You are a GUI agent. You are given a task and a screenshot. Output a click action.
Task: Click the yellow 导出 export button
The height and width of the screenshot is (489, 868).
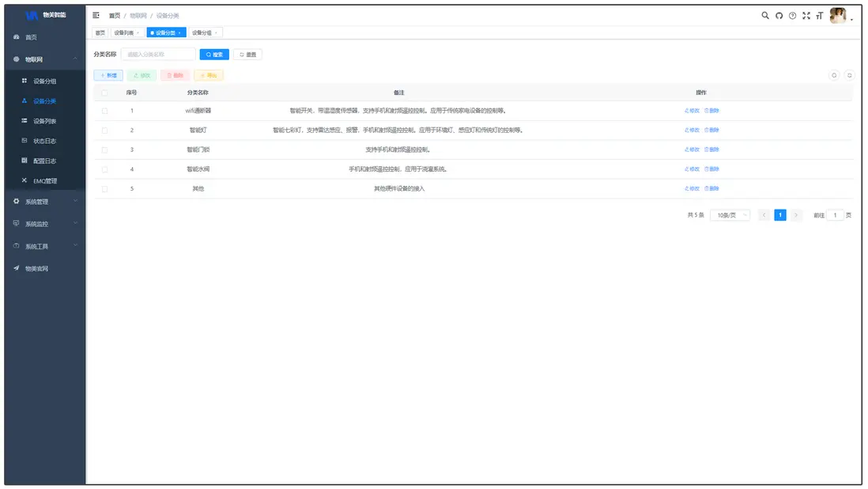(209, 75)
